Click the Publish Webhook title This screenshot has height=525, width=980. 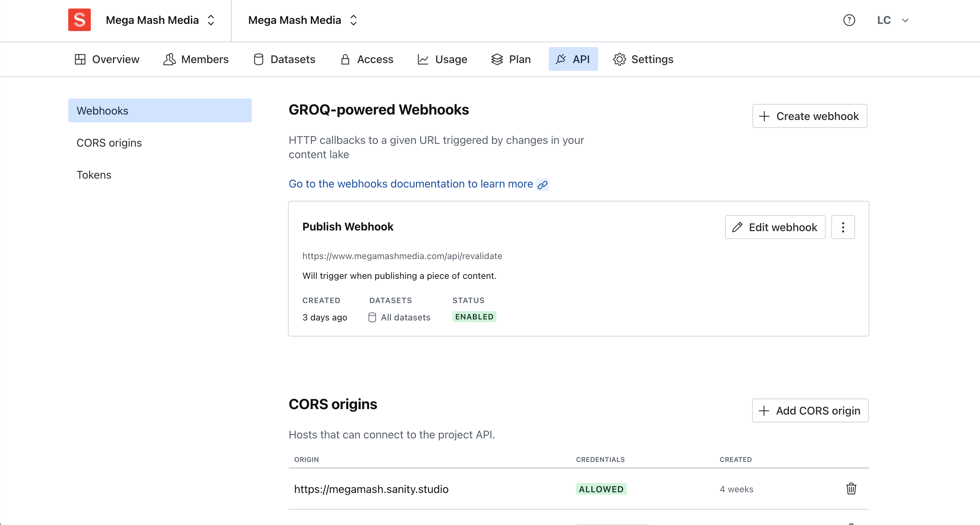(348, 227)
